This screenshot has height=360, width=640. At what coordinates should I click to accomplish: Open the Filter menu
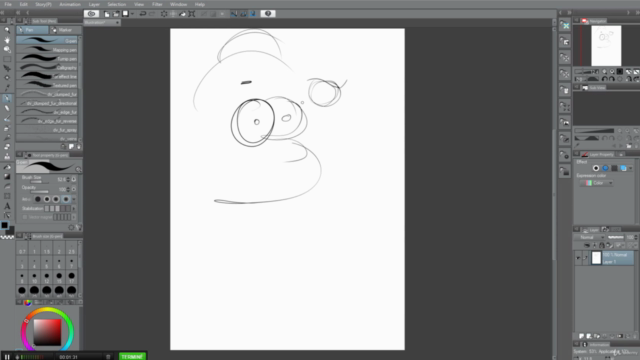tap(157, 4)
